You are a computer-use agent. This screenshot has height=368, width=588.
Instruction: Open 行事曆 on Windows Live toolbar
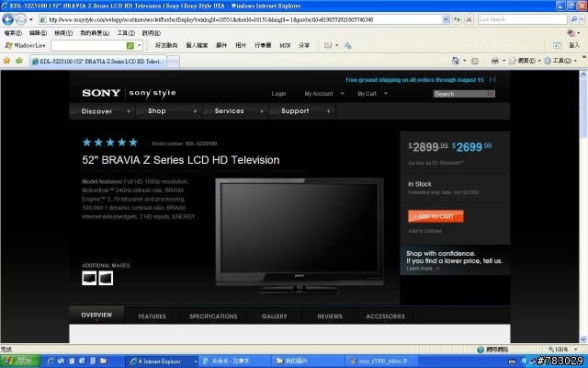pyautogui.click(x=263, y=45)
